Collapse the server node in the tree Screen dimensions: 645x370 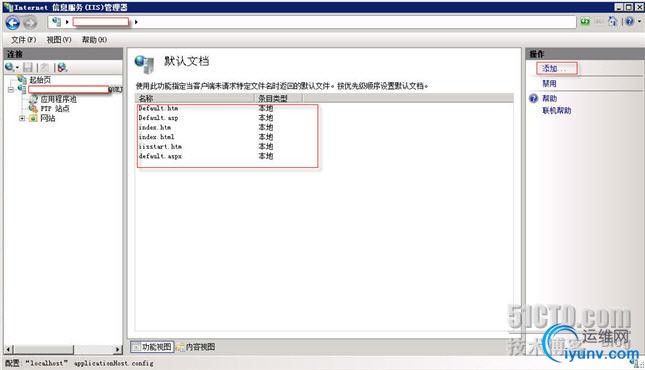[11, 89]
